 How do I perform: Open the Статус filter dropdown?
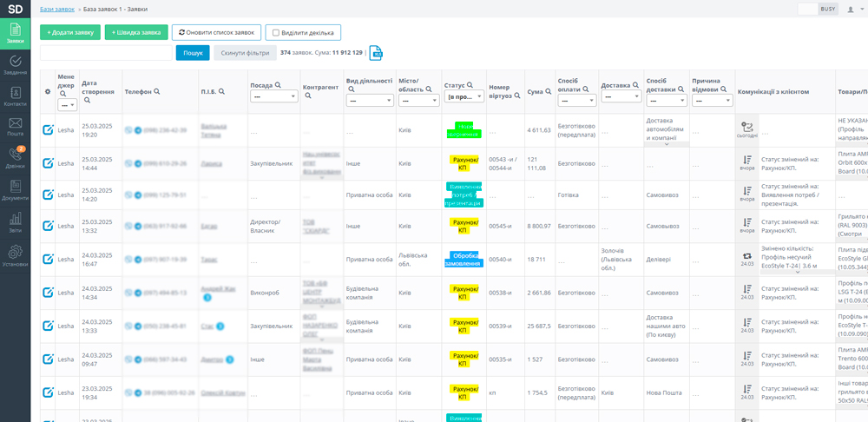click(x=464, y=97)
